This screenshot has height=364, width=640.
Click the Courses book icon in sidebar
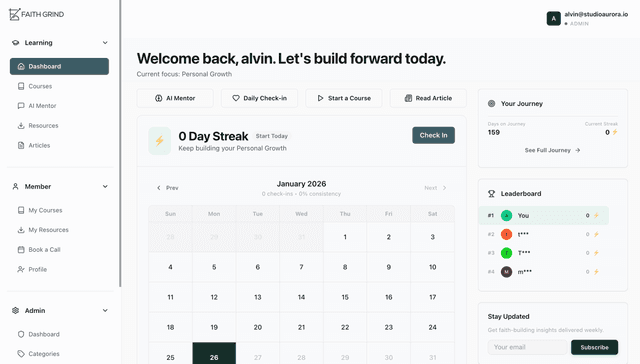coord(21,86)
